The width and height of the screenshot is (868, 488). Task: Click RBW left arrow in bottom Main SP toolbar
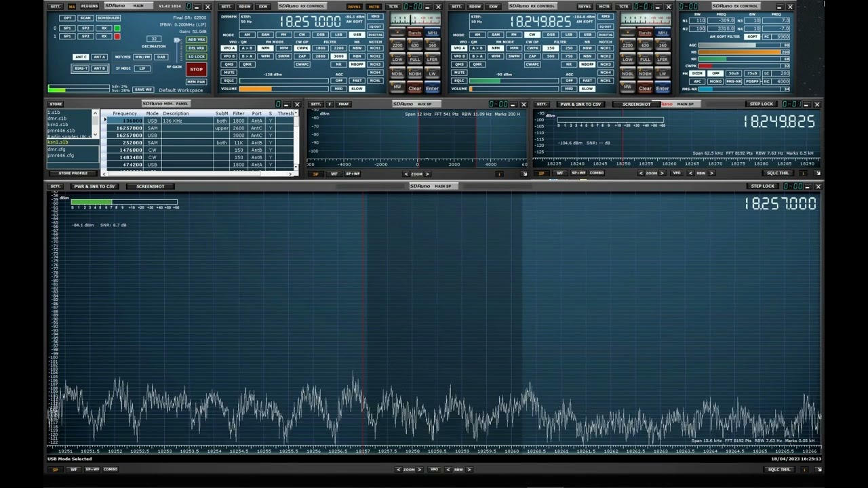[448, 469]
